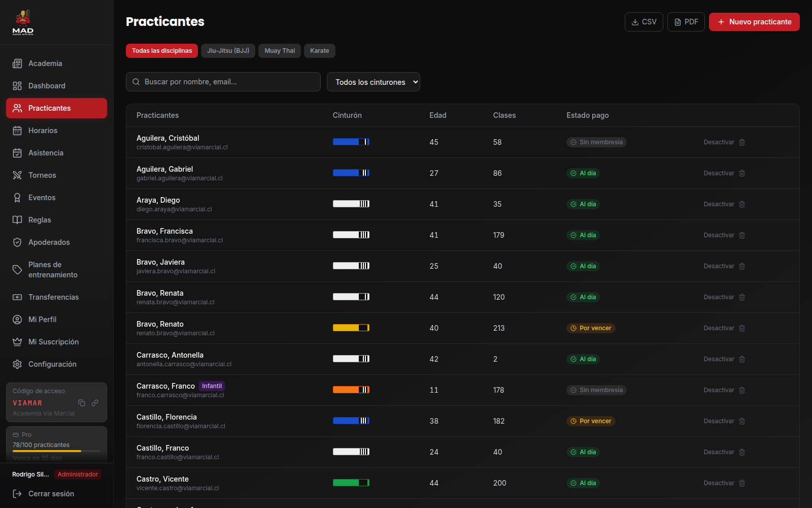Click email diego.araya@viamarcial.cl
This screenshot has height=508, width=812.
(x=174, y=209)
